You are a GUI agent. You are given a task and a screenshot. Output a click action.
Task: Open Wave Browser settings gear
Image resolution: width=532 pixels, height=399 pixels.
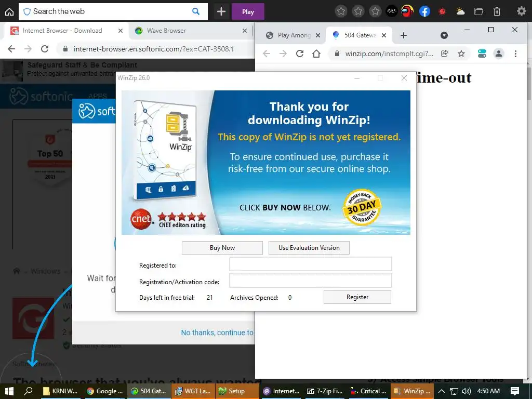point(521,11)
